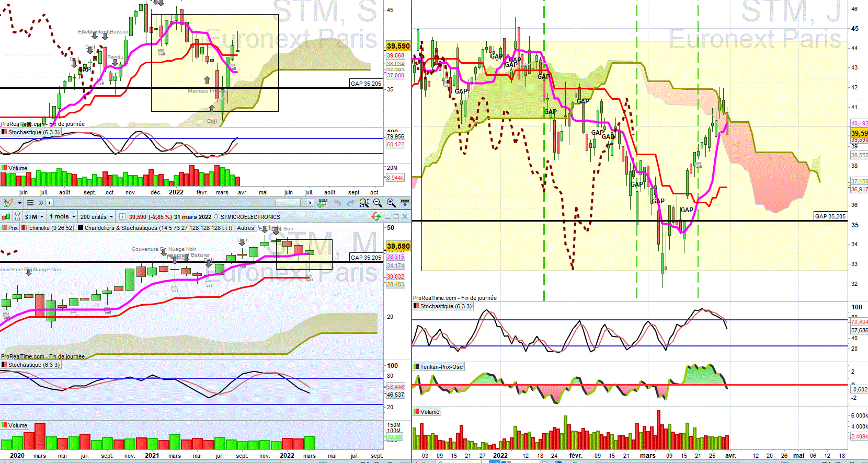The width and height of the screenshot is (868, 463).
Task: Click the info icon beside the price
Action: click(122, 216)
